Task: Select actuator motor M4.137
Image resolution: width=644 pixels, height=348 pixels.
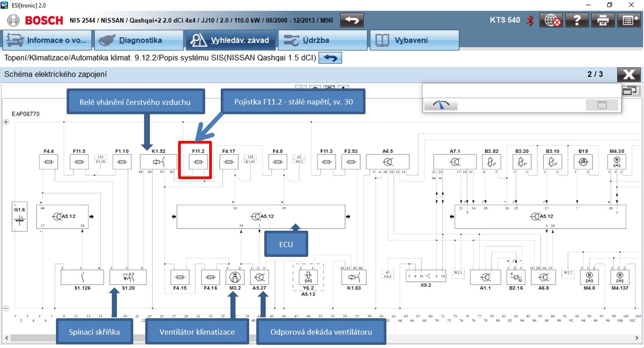Action: [620, 277]
